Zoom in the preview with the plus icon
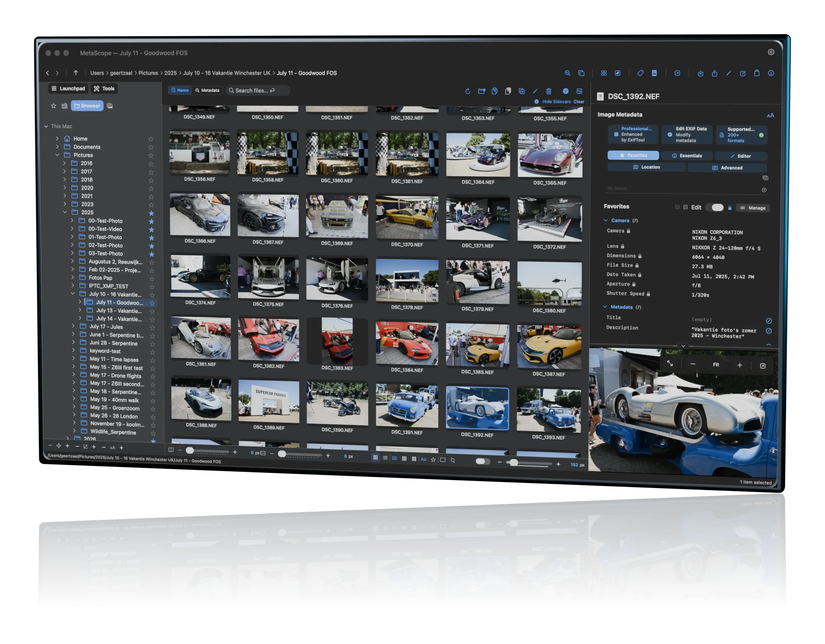This screenshot has width=825, height=644. (740, 365)
